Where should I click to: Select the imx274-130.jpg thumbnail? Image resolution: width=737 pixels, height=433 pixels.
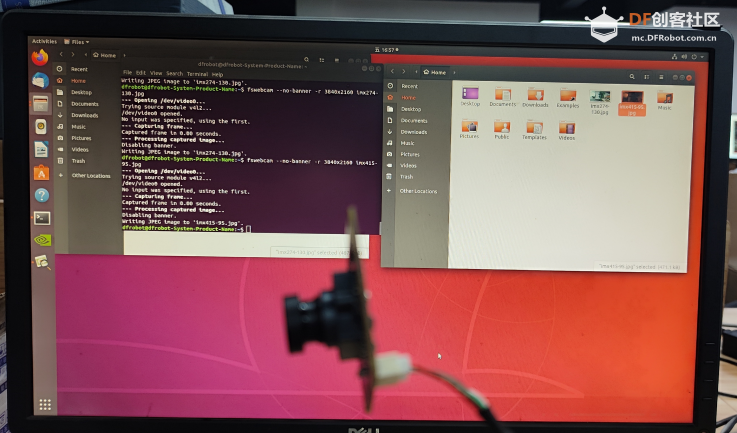pos(600,102)
